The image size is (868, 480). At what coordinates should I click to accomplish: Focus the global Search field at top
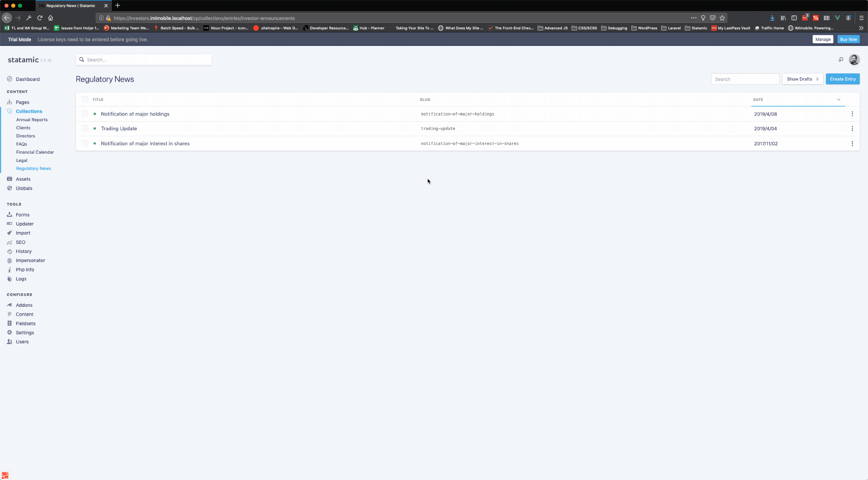pos(144,59)
